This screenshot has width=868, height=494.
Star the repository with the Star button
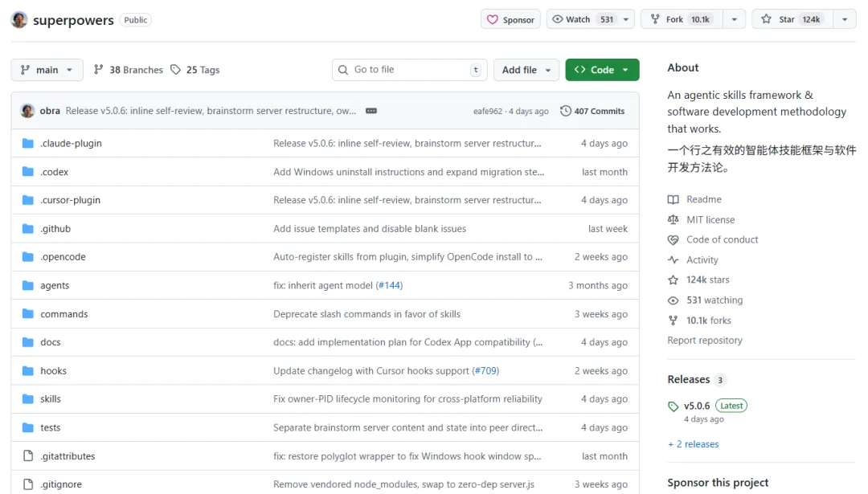point(792,19)
